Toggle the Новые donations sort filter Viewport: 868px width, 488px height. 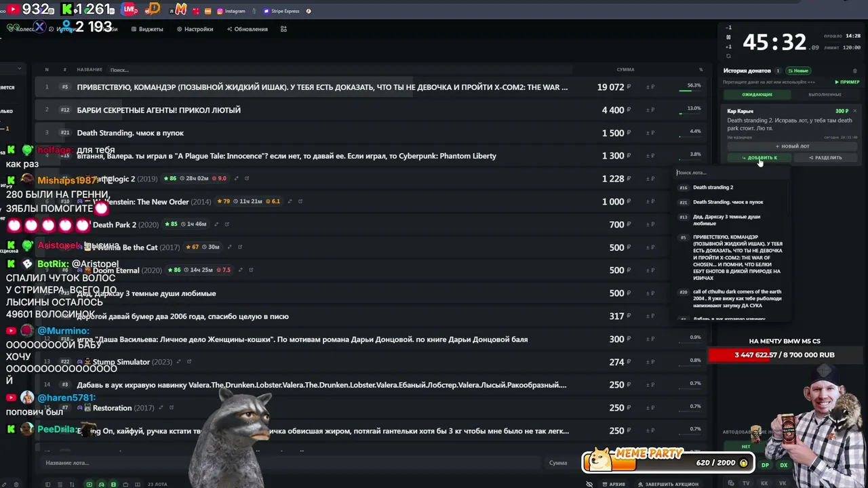coord(798,70)
